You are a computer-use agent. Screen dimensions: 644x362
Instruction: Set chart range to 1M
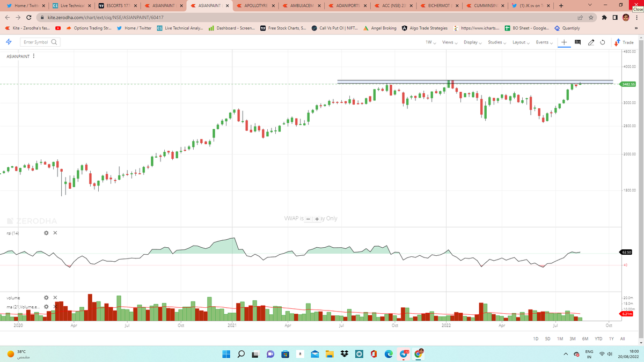pyautogui.click(x=560, y=338)
